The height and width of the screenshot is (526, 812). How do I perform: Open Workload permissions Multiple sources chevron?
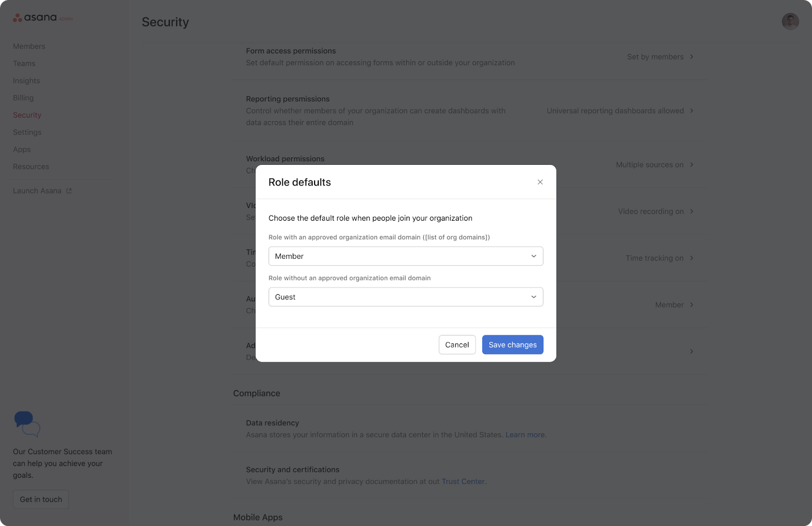pyautogui.click(x=691, y=165)
